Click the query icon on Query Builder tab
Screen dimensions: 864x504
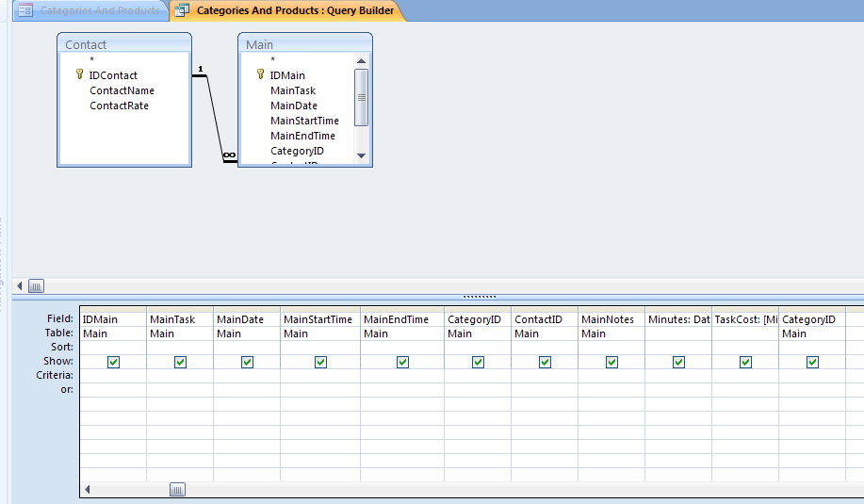click(x=182, y=10)
